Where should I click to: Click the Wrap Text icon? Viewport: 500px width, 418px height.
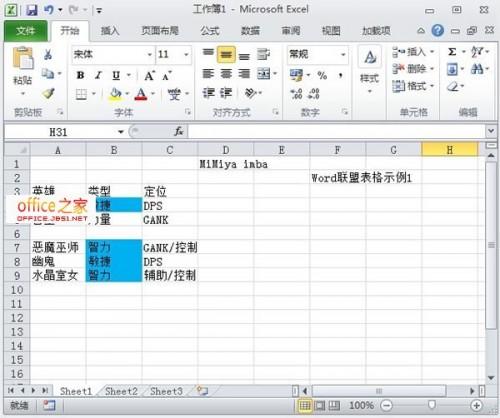pos(263,54)
